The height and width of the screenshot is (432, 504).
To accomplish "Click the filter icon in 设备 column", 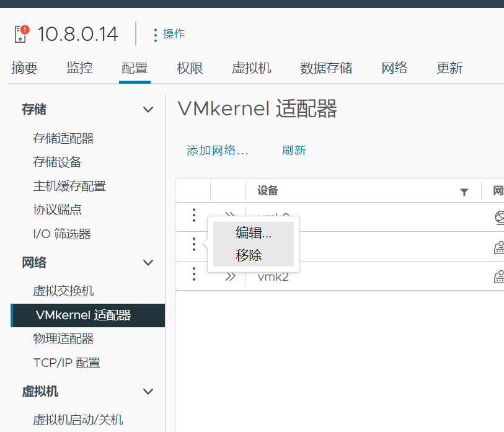I will (x=464, y=192).
